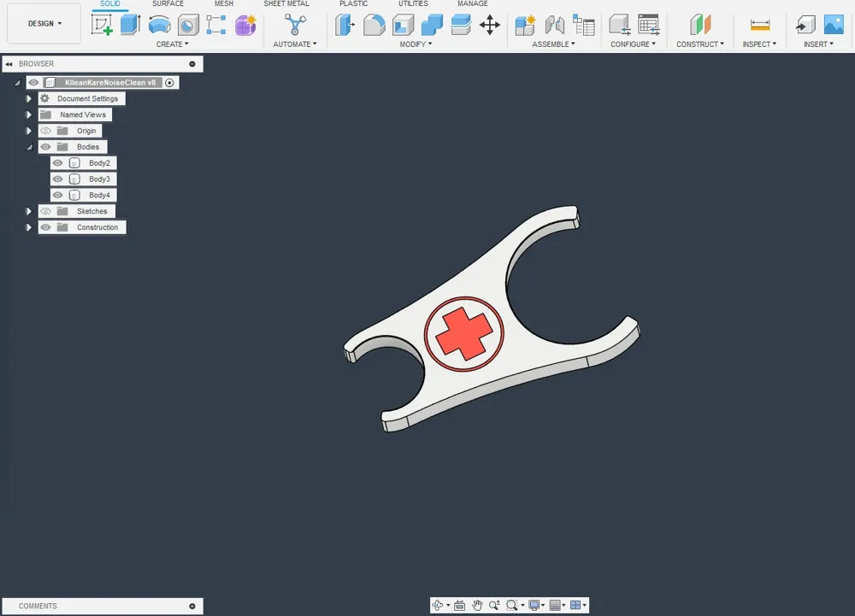Open the DESIGN workspace dropdown
855x616 pixels.
coord(44,23)
